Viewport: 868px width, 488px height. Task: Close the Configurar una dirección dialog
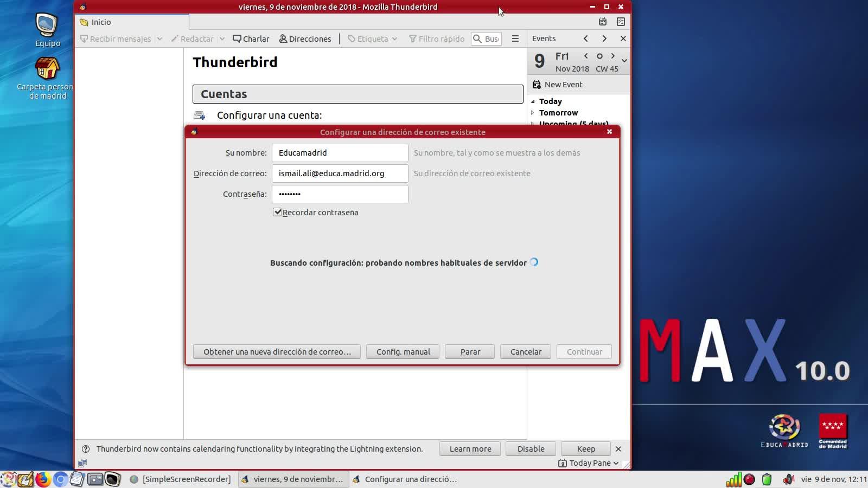(609, 132)
